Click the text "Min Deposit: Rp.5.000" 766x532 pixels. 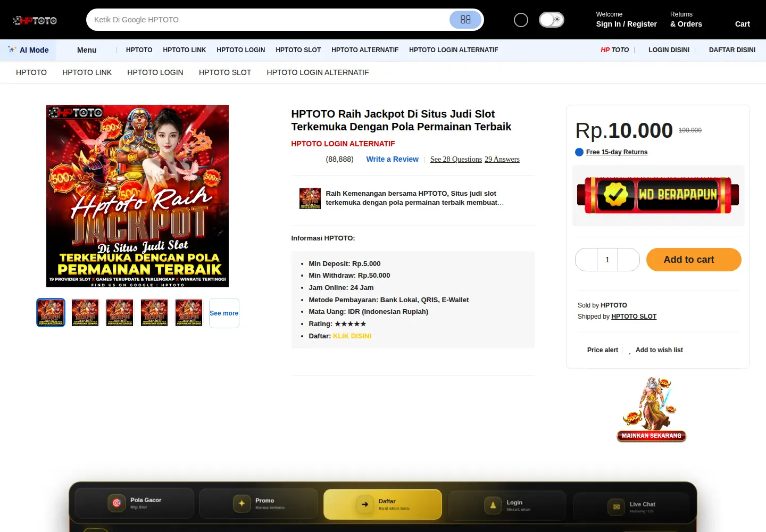click(345, 264)
